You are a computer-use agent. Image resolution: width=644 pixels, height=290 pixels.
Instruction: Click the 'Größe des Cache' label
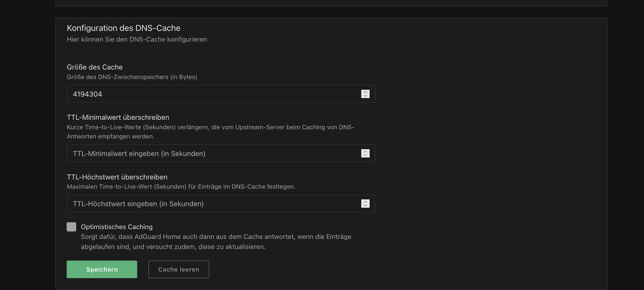click(x=95, y=67)
